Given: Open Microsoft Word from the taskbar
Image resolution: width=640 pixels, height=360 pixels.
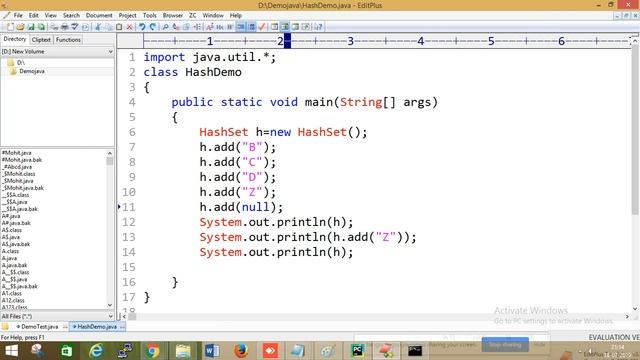Looking at the screenshot, I should coord(212,351).
